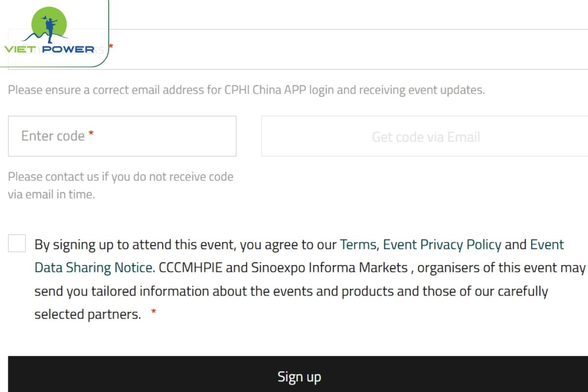The width and height of the screenshot is (588, 392).
Task: Click the 'via email in time' text line
Action: [x=51, y=194]
